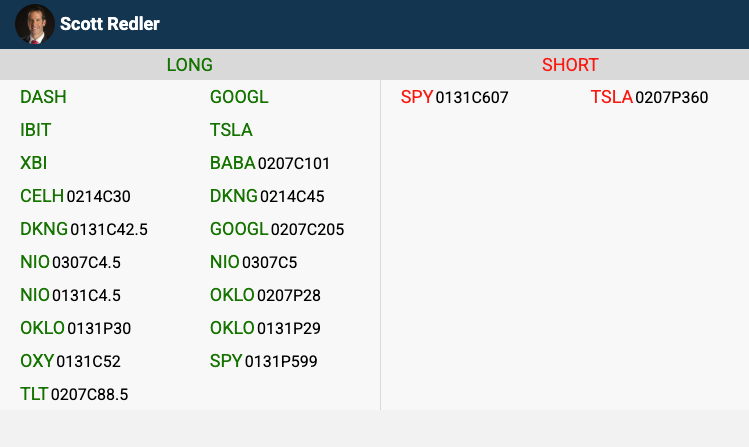The height and width of the screenshot is (447, 749).
Task: Click the NIO 0307C4.5 option
Action: [x=70, y=262]
